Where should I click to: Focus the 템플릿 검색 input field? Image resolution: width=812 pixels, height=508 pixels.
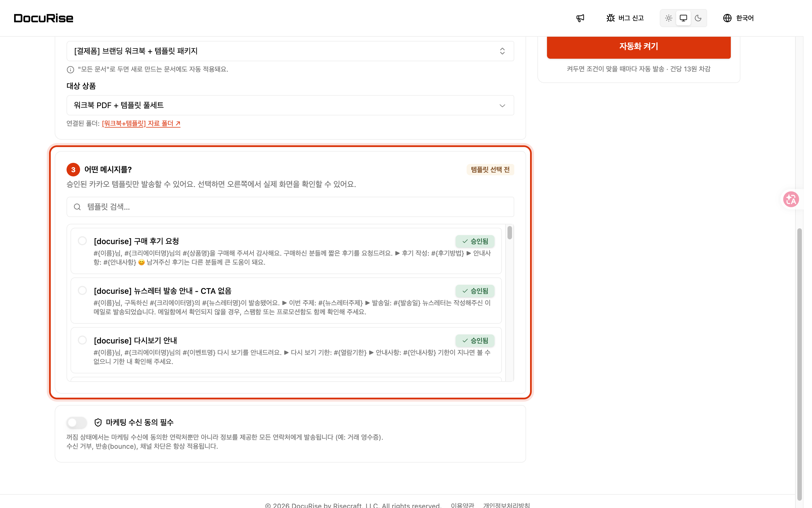click(290, 207)
